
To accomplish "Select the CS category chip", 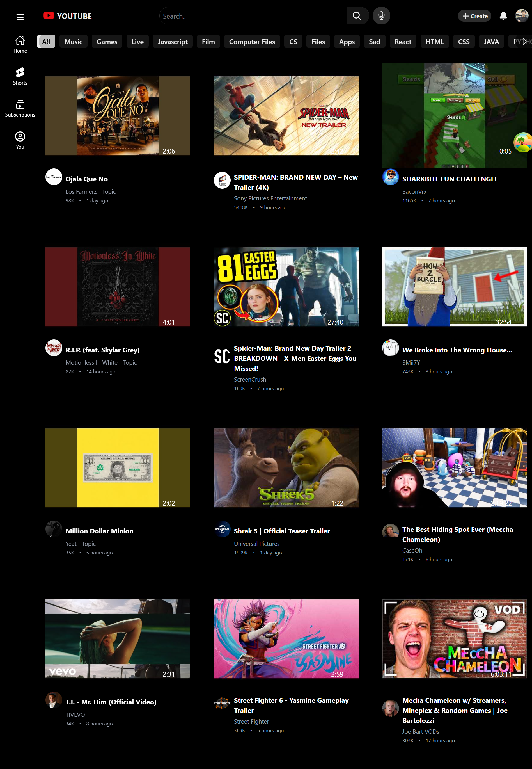I will point(293,42).
